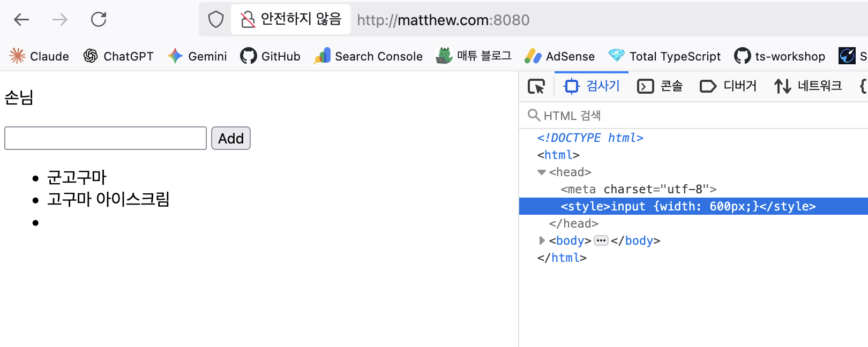Click the 안전하지 않음 security label
868x347 pixels.
tap(301, 19)
